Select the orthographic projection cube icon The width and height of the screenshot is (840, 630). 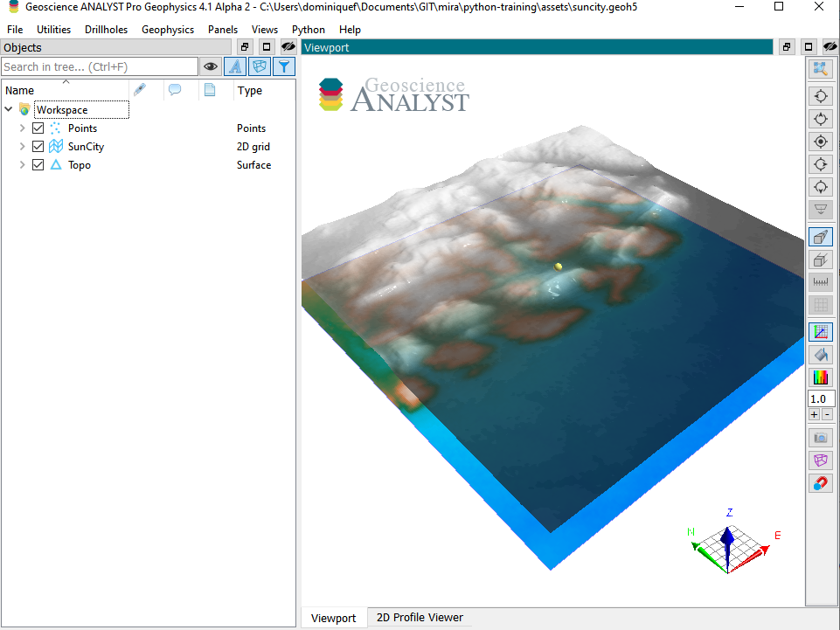(820, 260)
